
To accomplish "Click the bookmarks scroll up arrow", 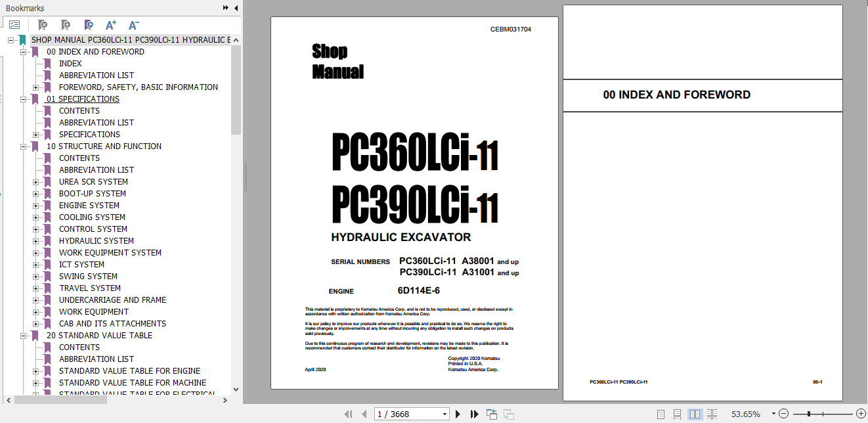I will (236, 40).
